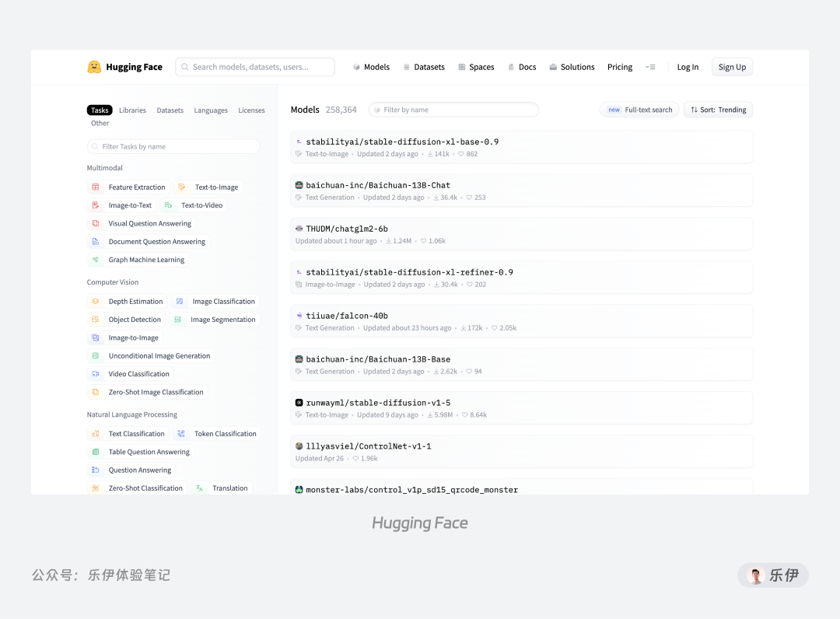840x619 pixels.
Task: Click the Object Detection icon
Action: tap(96, 320)
